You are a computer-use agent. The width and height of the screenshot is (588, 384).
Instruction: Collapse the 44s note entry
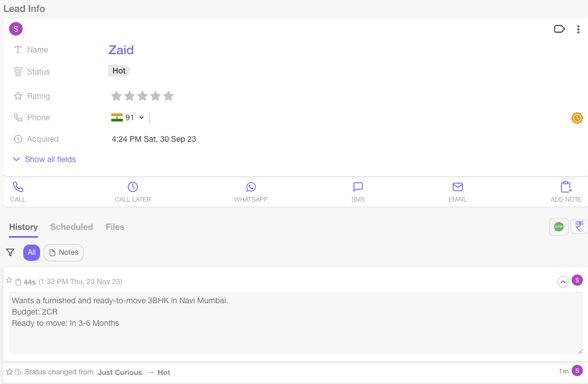click(563, 281)
